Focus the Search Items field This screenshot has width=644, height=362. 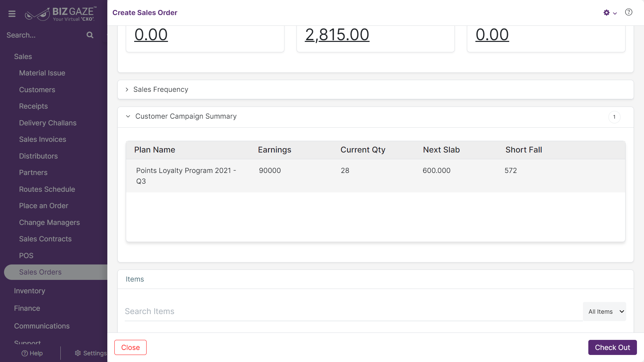354,311
